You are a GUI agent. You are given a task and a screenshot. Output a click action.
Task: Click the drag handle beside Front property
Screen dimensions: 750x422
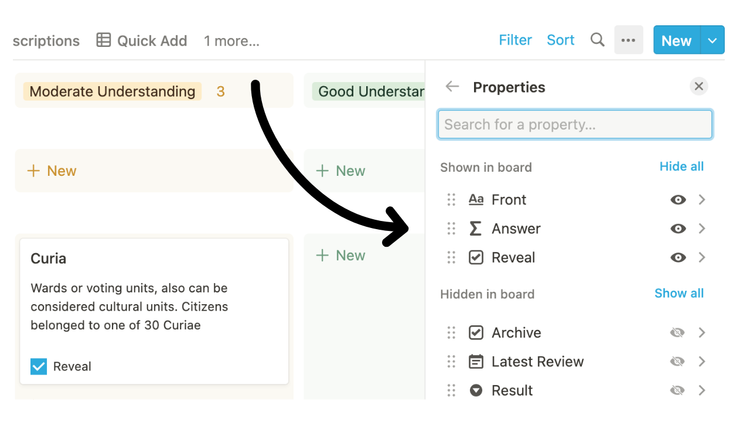(x=451, y=200)
